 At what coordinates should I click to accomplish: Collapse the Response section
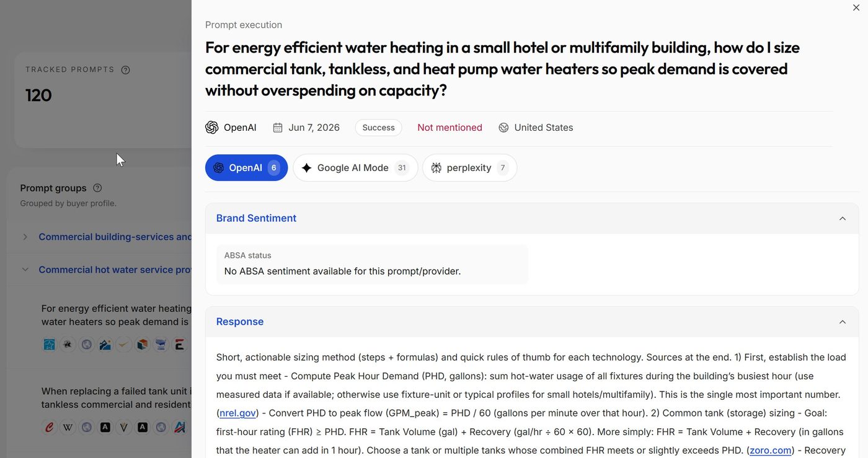point(842,322)
